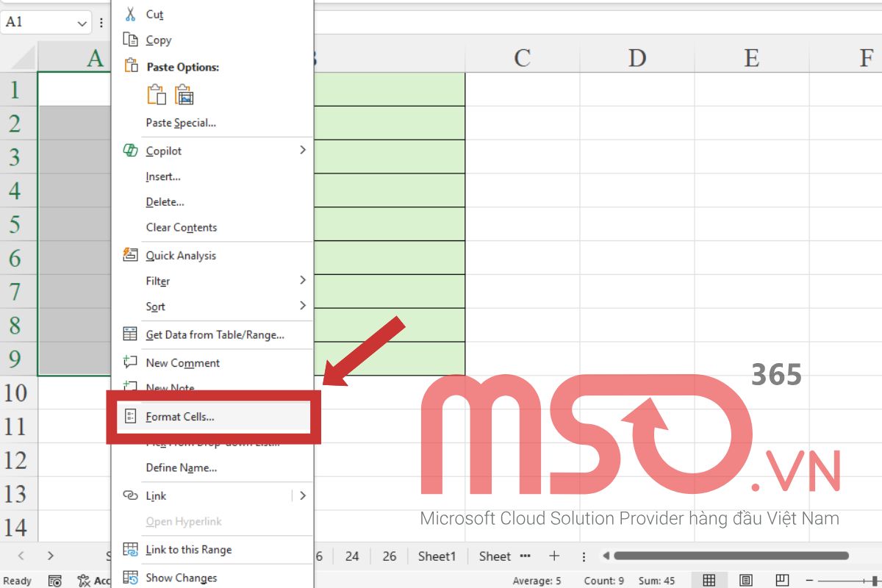Select row 10 header
This screenshot has height=588, width=882.
tap(18, 392)
